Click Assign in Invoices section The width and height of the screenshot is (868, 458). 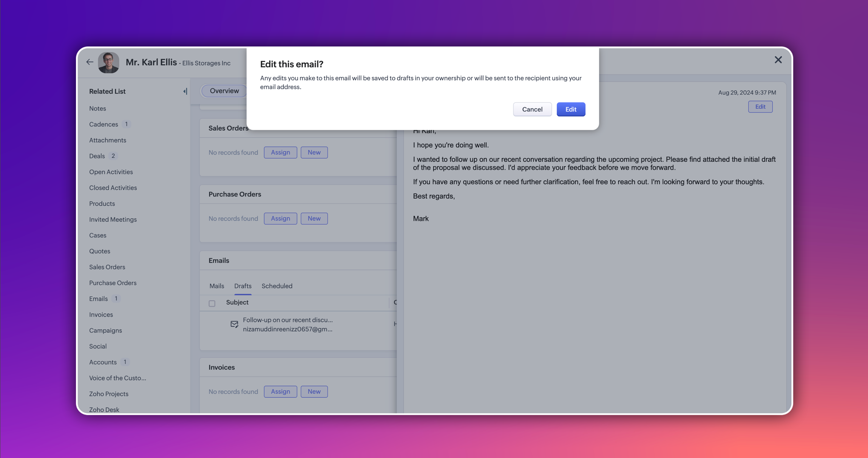point(280,391)
